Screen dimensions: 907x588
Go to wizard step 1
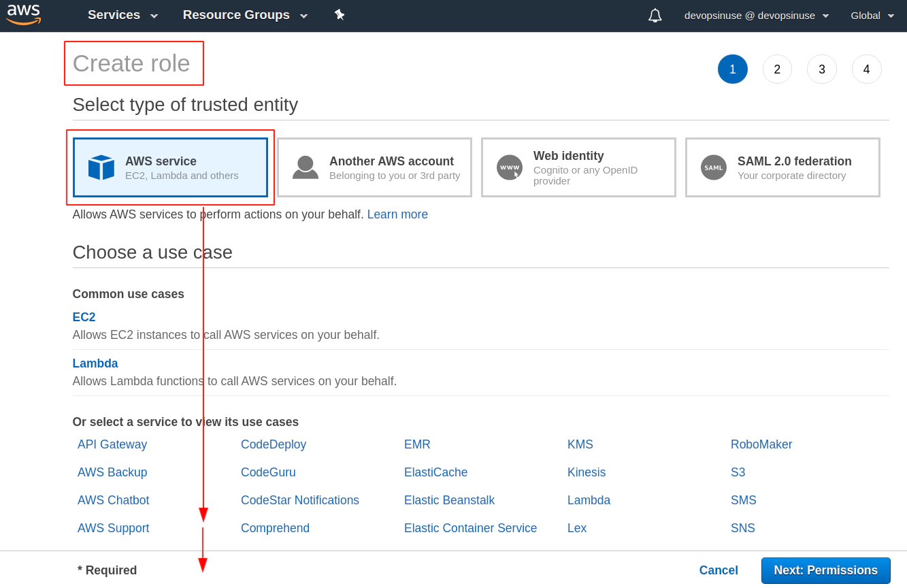[x=733, y=69]
